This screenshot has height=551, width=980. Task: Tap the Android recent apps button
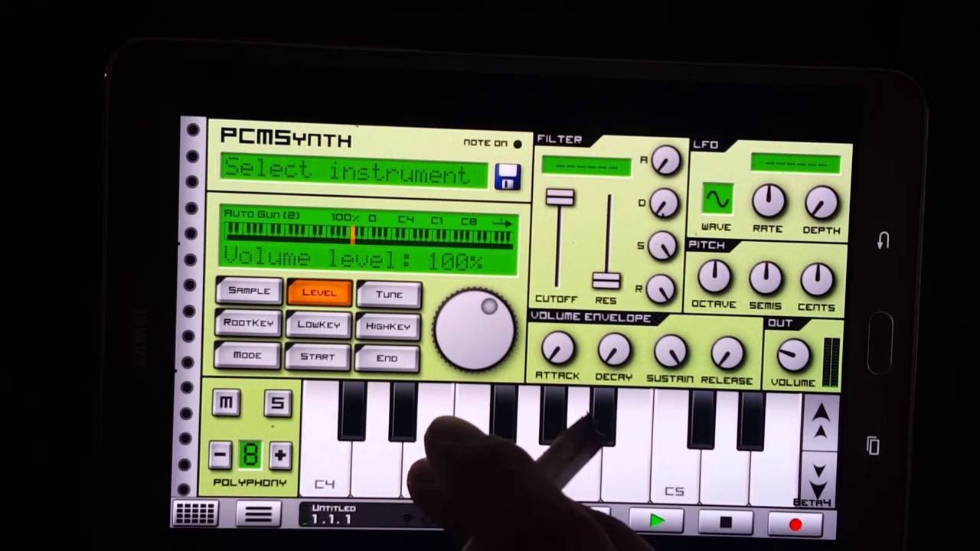[x=873, y=445]
